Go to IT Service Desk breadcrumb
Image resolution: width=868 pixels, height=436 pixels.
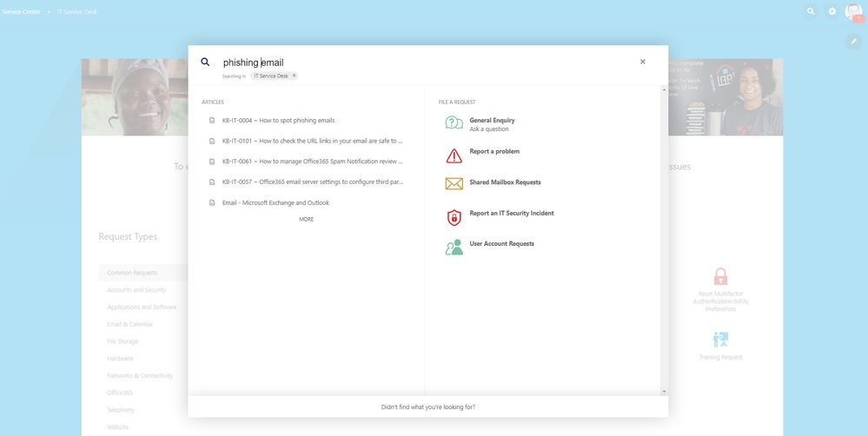(77, 11)
